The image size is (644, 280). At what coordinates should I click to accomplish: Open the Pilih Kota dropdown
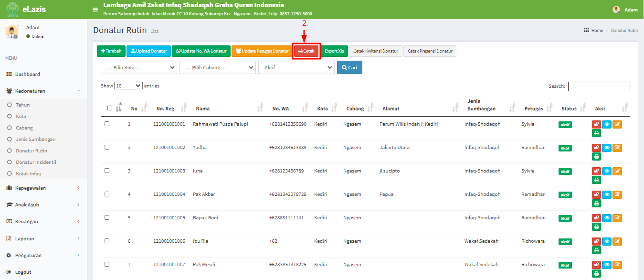click(x=138, y=67)
